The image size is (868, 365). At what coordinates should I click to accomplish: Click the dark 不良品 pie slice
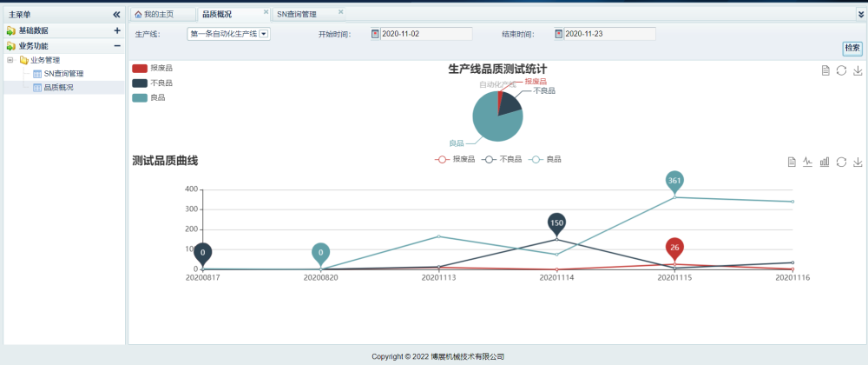pyautogui.click(x=510, y=103)
